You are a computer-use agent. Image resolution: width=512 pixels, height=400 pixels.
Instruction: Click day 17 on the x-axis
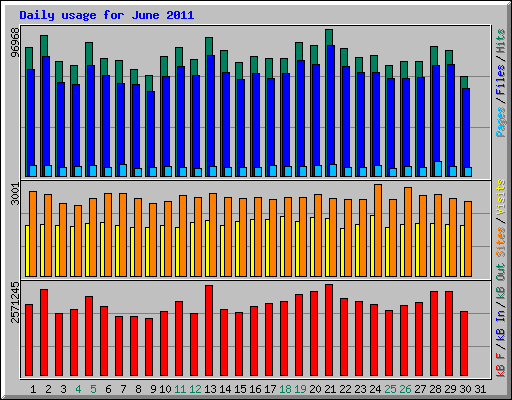[x=270, y=389]
